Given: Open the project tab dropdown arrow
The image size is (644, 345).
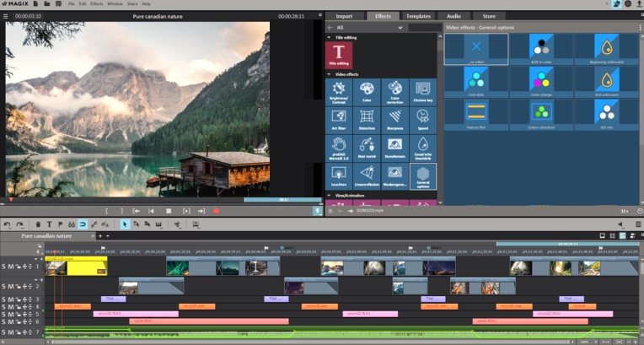Looking at the screenshot, I should pos(108,236).
